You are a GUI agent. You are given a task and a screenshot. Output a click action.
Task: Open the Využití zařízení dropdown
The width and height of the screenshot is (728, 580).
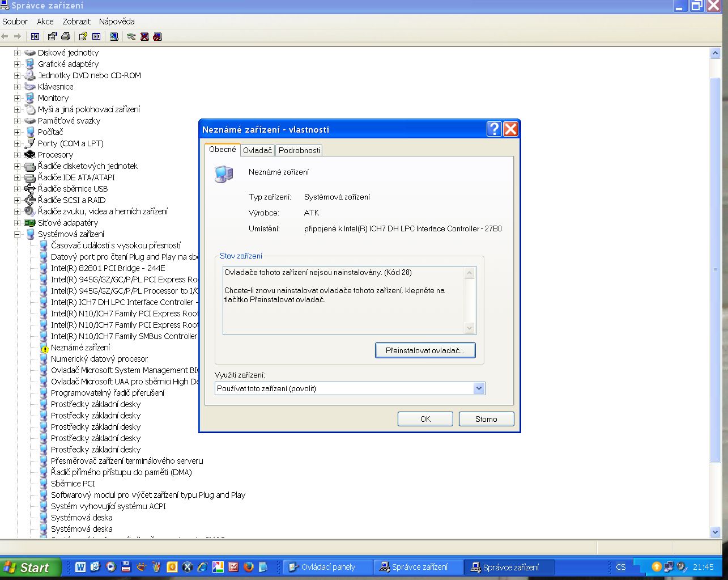479,388
